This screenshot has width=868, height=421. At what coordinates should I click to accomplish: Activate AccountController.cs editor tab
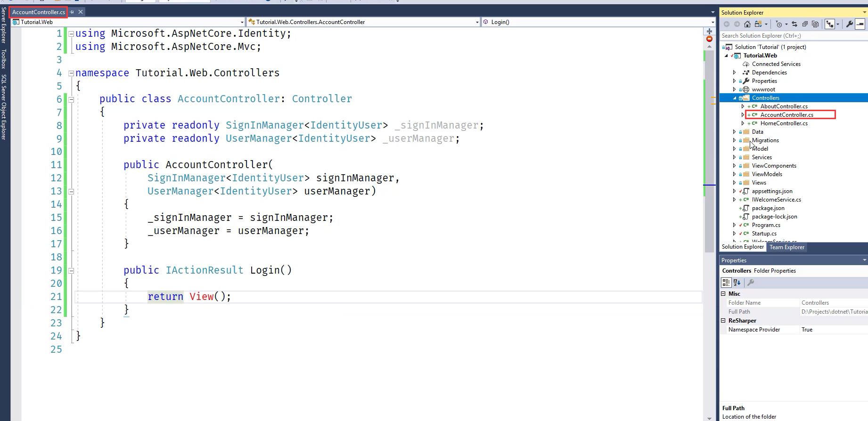pyautogui.click(x=39, y=12)
